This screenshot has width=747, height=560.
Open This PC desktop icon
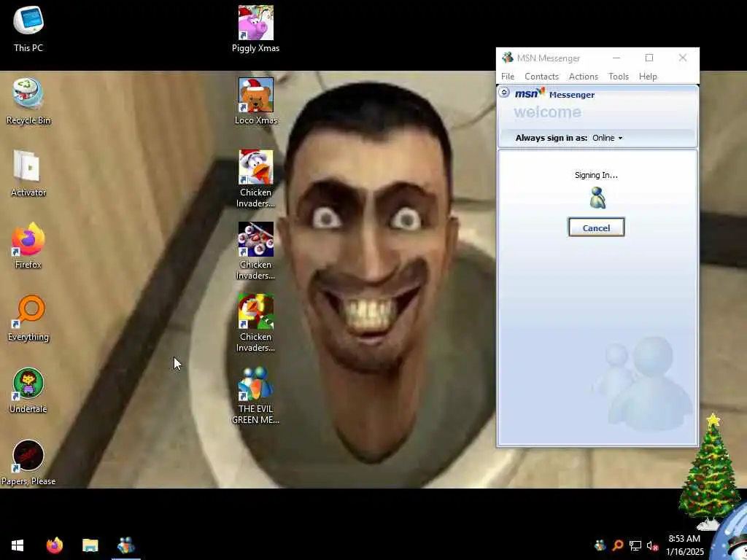click(x=28, y=28)
